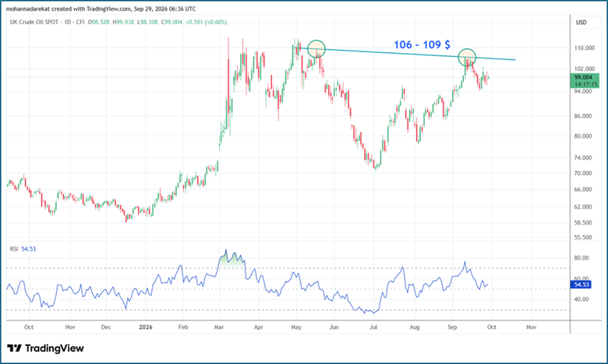The width and height of the screenshot is (608, 364).
Task: Click the '106 - 109 $' annotation text
Action: click(422, 44)
